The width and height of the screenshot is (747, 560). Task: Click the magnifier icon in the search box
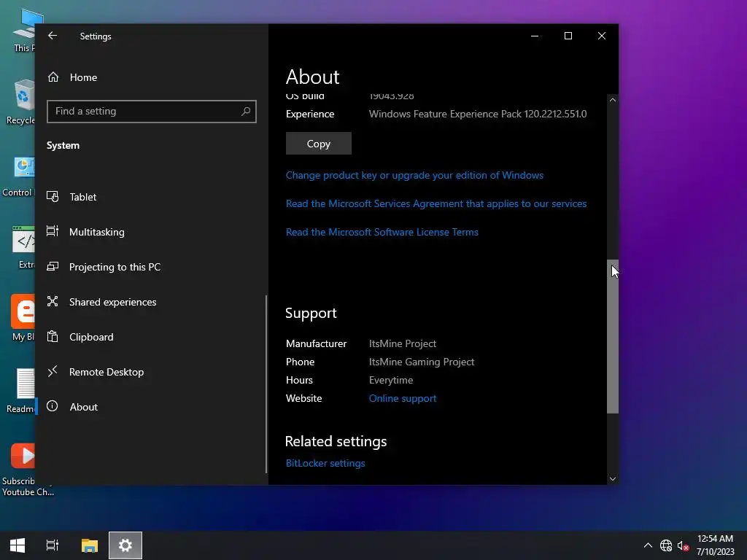[245, 112]
